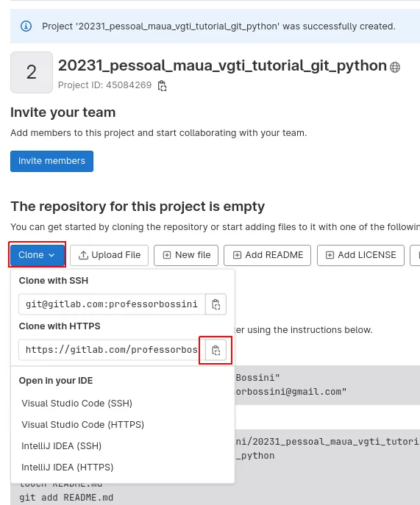Click the 'Project ID: 45084269' text
The image size is (420, 505).
[104, 85]
